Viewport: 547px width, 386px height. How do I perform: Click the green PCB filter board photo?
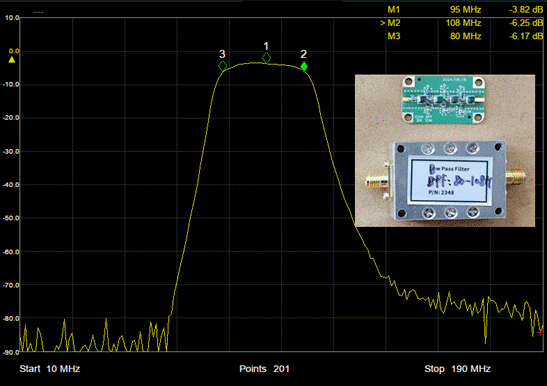(444, 100)
